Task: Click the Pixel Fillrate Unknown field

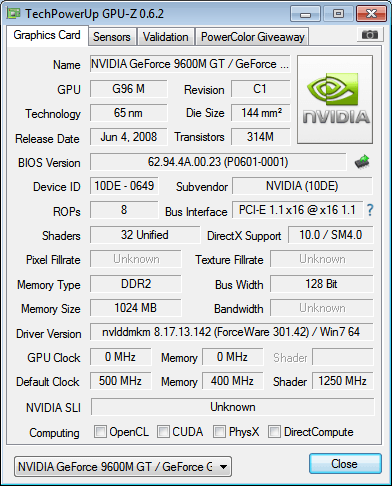Action: tap(136, 259)
